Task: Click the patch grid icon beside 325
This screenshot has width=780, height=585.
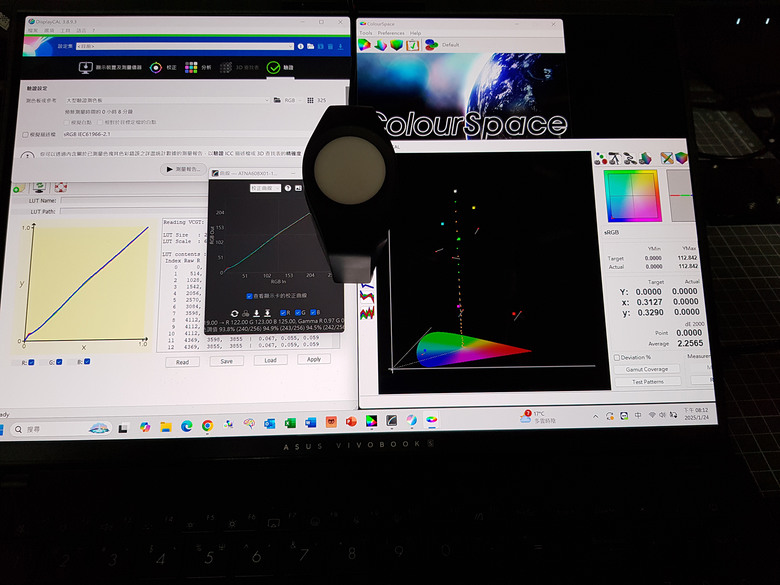Action: click(x=310, y=100)
